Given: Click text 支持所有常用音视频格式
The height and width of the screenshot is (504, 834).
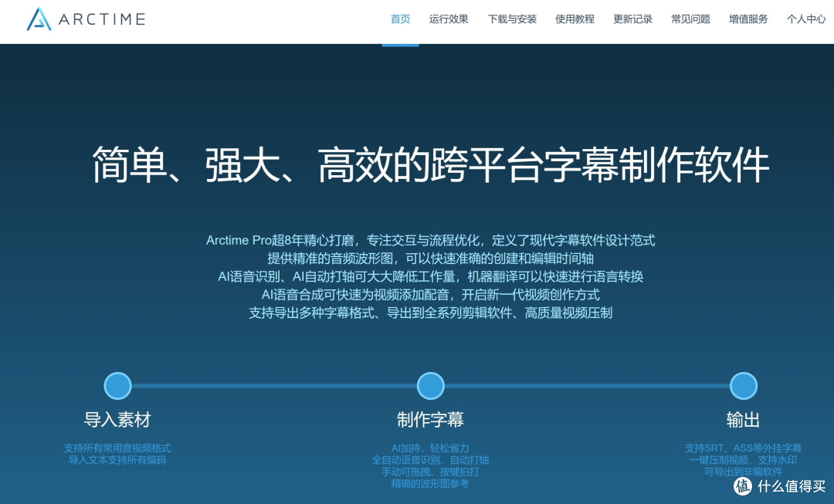Looking at the screenshot, I should click(117, 448).
